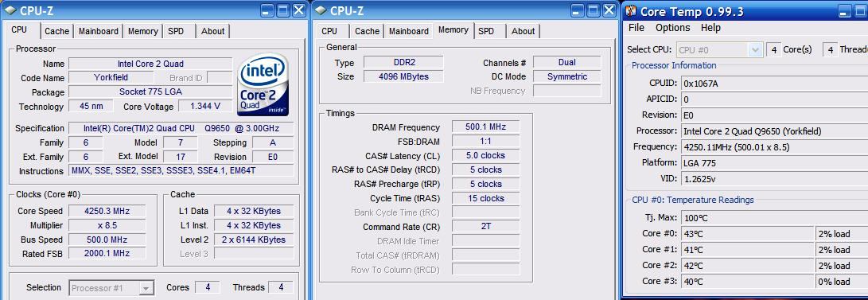Click the Instructions field listing MMX, SSE
868x300 pixels.
[x=181, y=171]
